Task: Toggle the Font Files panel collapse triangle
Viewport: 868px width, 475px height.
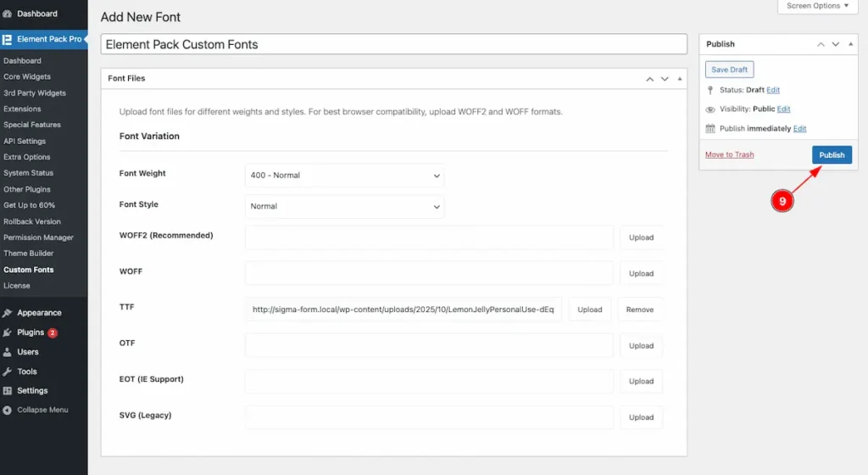Action: click(x=679, y=79)
